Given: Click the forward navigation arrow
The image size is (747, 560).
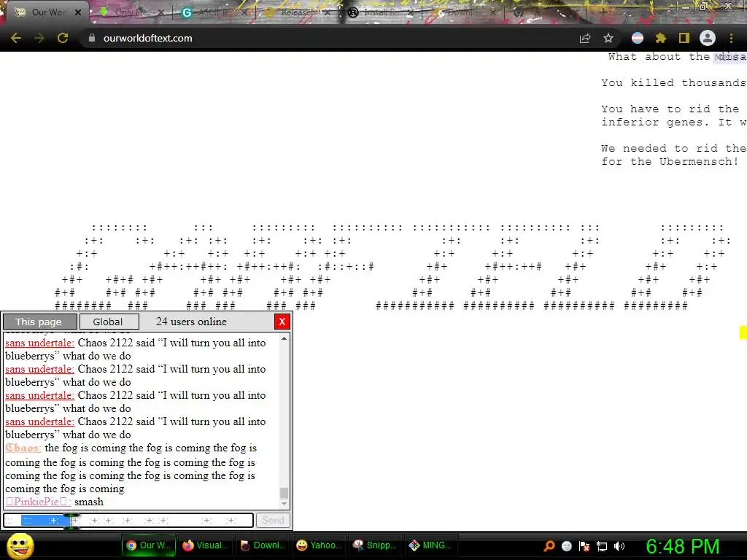Looking at the screenshot, I should (39, 38).
